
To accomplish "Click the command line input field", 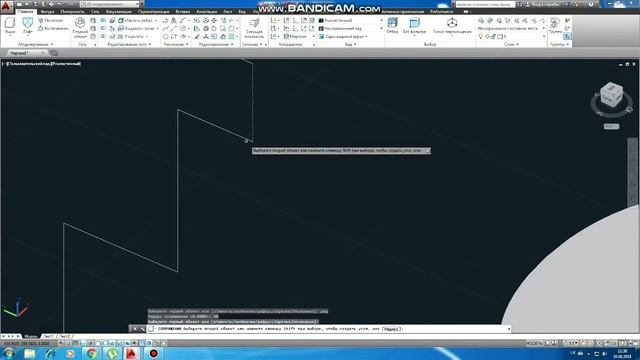I will [328, 329].
